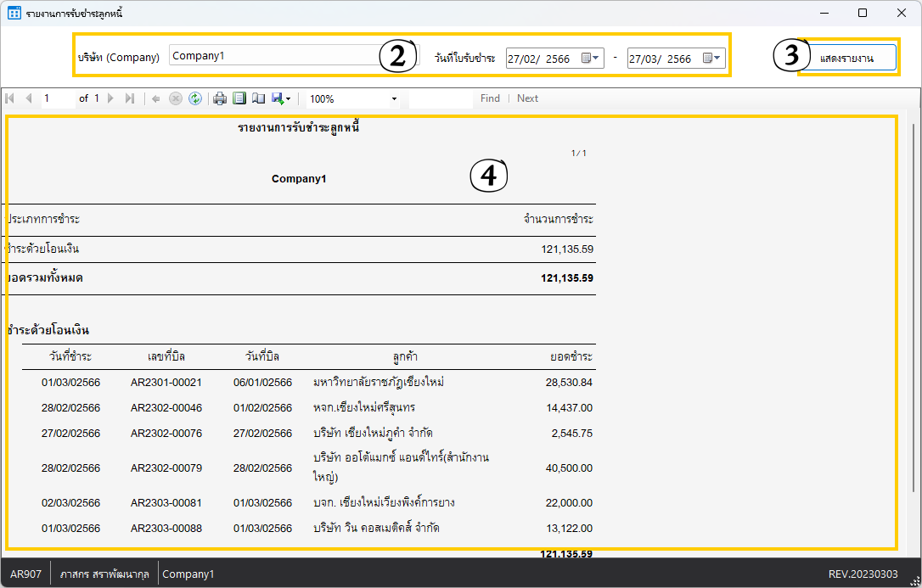Click the Refresh report icon

point(195,98)
